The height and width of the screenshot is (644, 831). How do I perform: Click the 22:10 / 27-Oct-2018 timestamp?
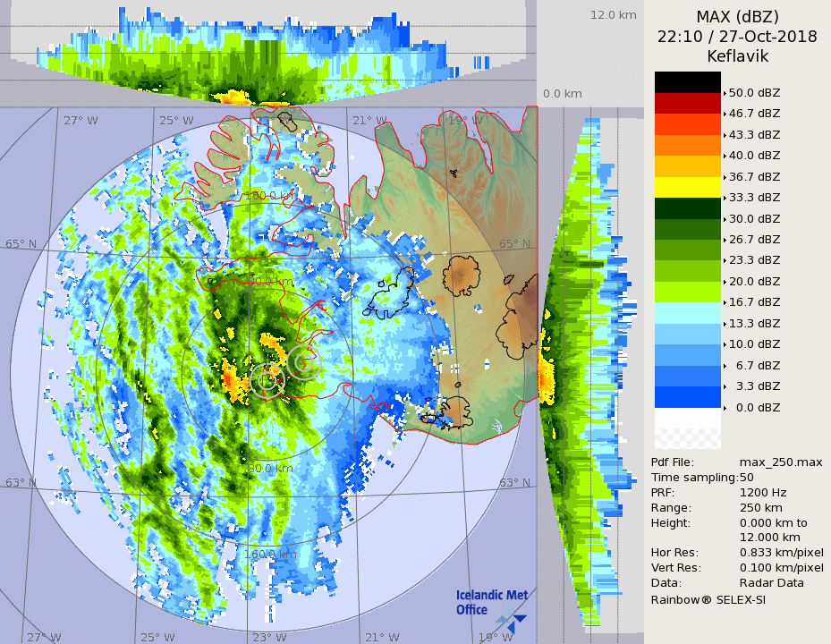tap(737, 37)
